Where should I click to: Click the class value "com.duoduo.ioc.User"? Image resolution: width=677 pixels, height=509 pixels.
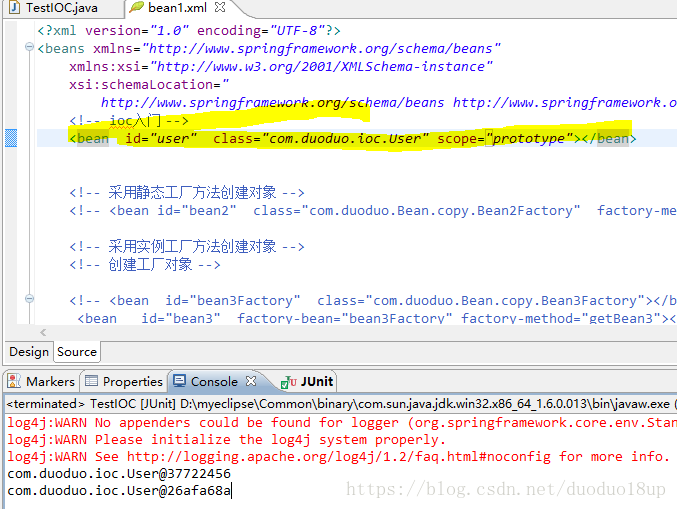(348, 139)
